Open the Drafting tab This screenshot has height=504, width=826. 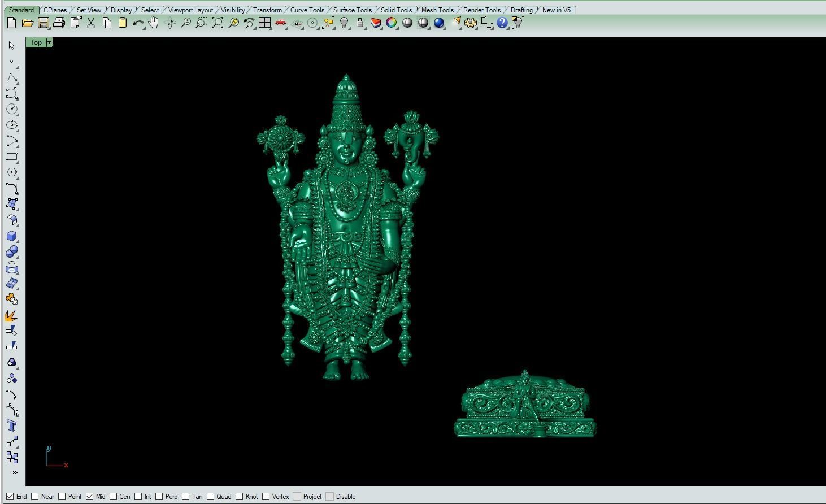(521, 10)
